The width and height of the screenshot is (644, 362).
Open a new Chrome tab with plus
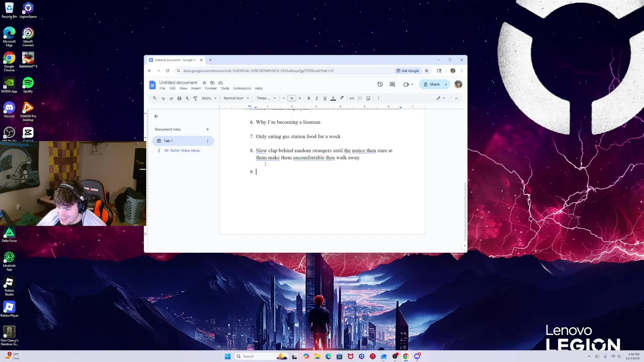coord(210,60)
